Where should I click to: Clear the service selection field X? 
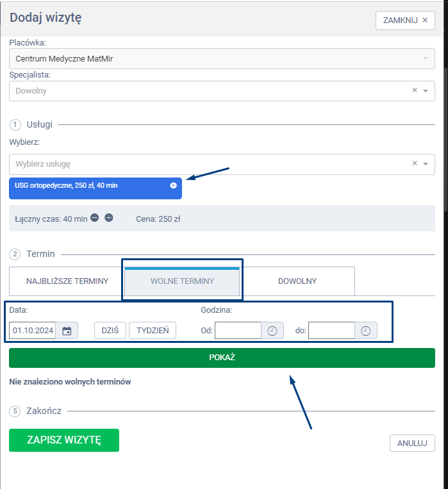coord(414,163)
